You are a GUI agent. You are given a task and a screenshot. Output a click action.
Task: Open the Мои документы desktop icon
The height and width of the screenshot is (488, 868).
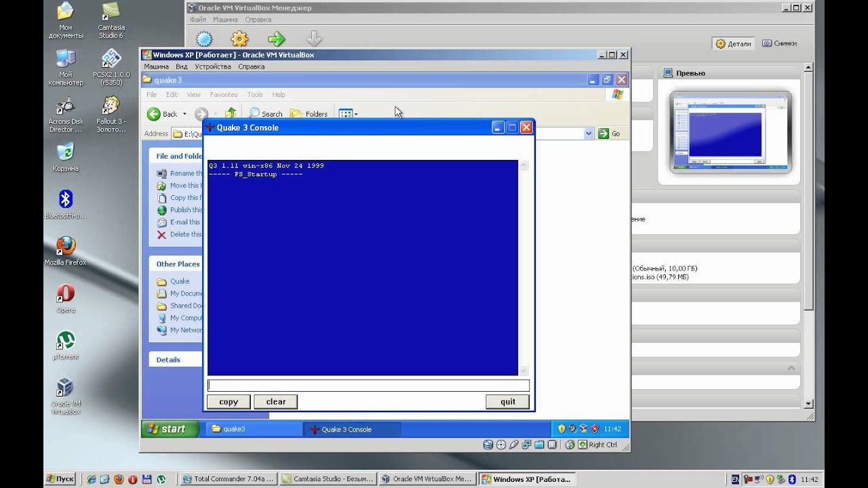pos(66,21)
